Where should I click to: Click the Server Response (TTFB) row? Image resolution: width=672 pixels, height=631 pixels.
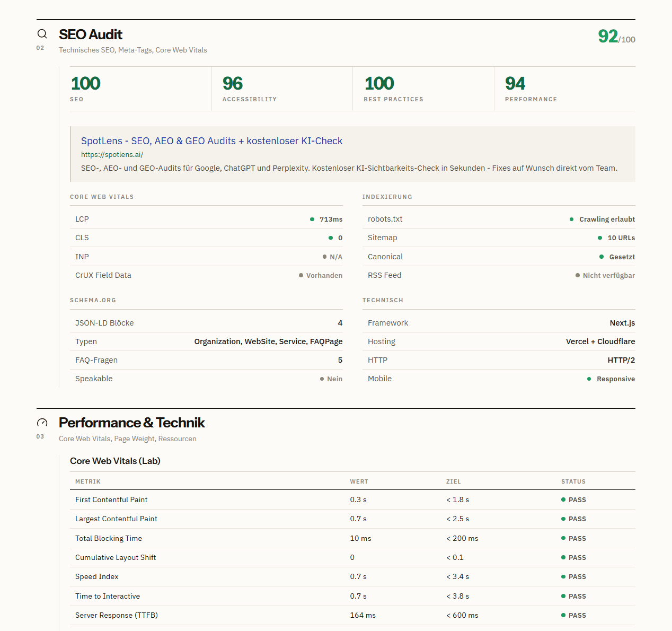click(x=352, y=615)
